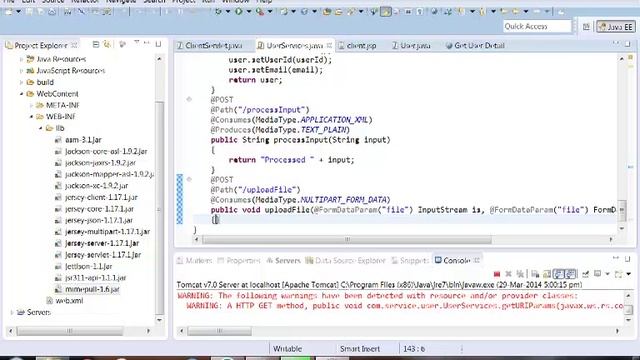640x360 pixels.
Task: Switch to ClientServlet.java editor tab
Action: pyautogui.click(x=213, y=45)
